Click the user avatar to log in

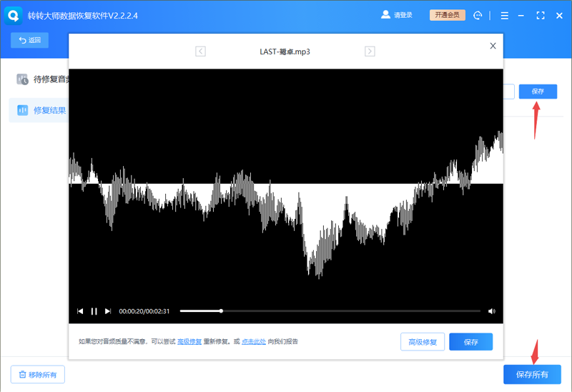tap(385, 15)
